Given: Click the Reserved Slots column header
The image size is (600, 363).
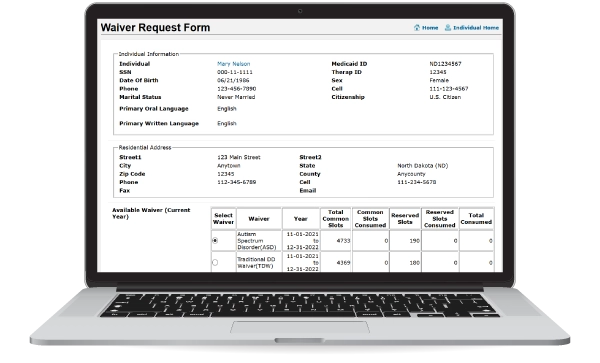Looking at the screenshot, I should coord(405,218).
